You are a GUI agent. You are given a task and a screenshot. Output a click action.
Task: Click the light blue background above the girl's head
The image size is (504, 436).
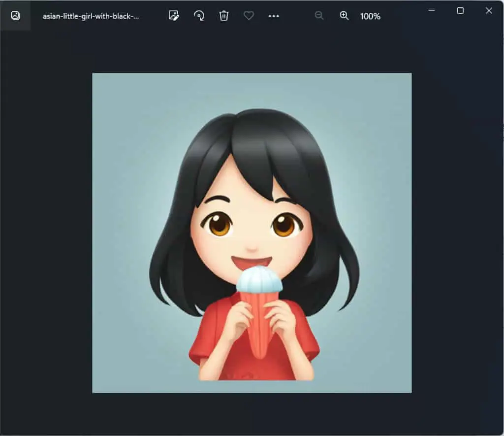coord(252,91)
